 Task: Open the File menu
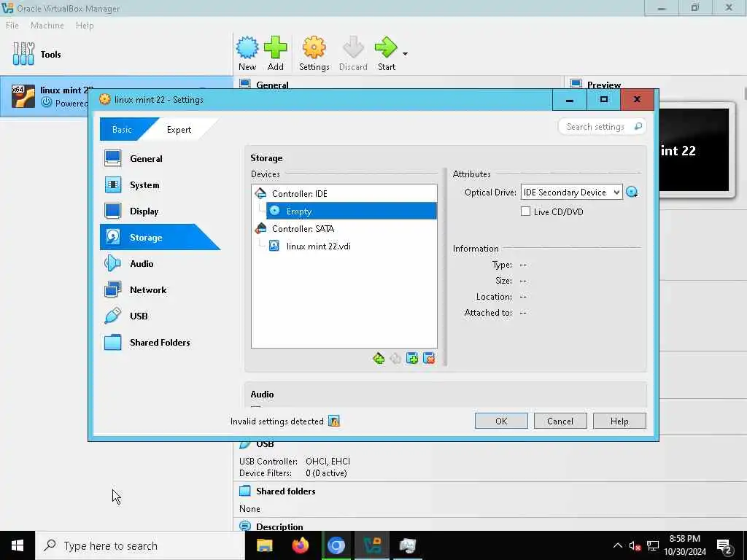click(x=12, y=26)
